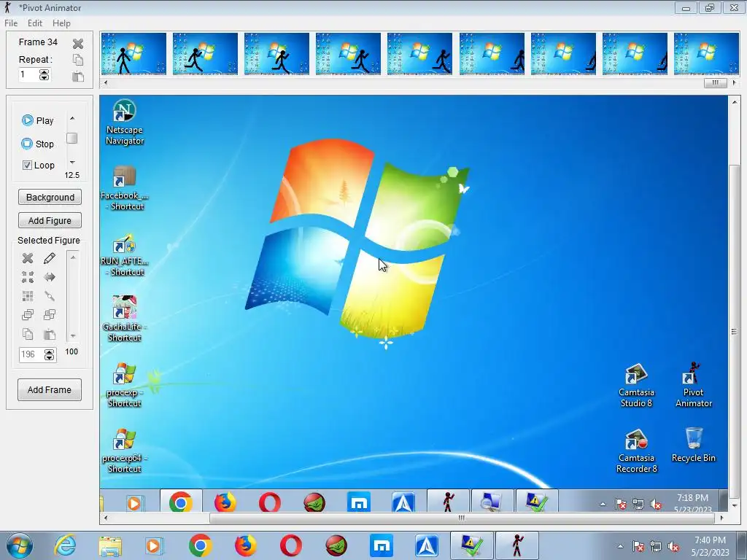Increase playback speed with slider up arrow

(x=72, y=118)
